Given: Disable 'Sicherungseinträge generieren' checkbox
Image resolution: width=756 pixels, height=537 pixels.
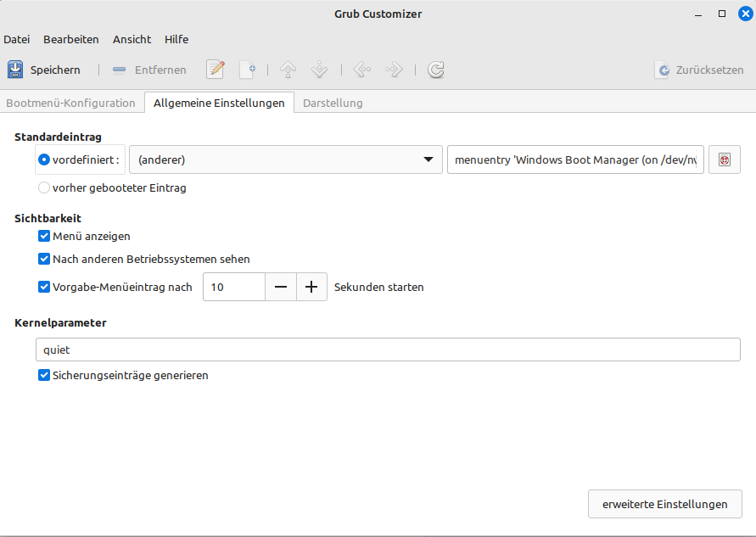Looking at the screenshot, I should pyautogui.click(x=44, y=374).
